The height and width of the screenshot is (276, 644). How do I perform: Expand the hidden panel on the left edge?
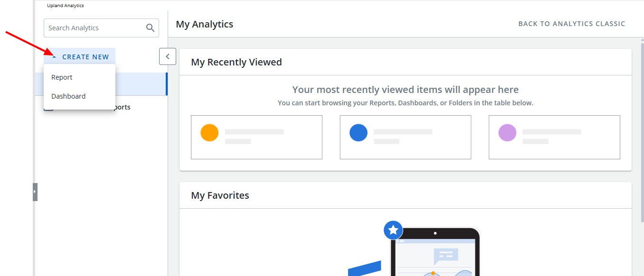click(35, 192)
